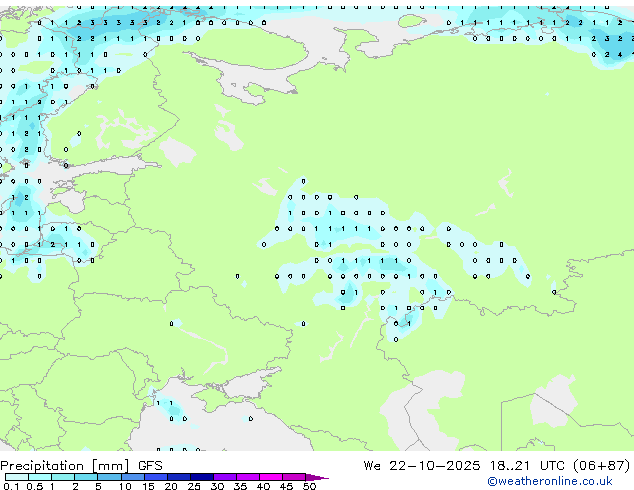Click the 35–40 mm violet legend swatch
The width and height of the screenshot is (634, 490).
coord(247,477)
